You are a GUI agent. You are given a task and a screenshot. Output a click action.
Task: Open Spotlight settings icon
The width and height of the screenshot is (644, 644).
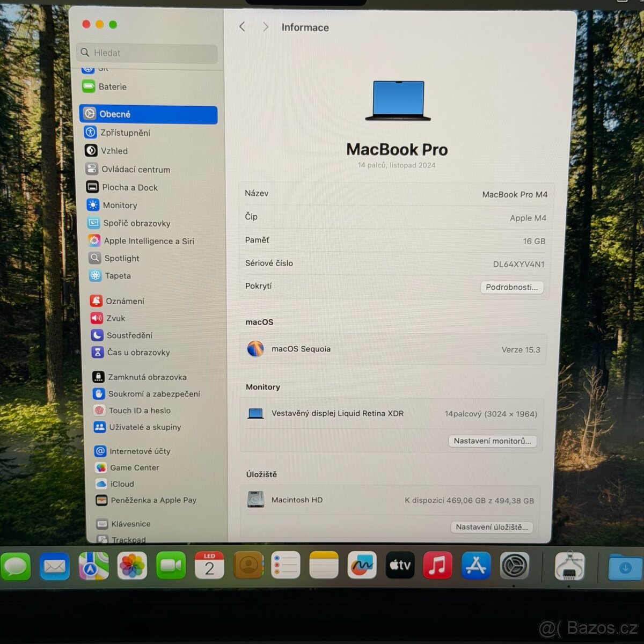95,258
